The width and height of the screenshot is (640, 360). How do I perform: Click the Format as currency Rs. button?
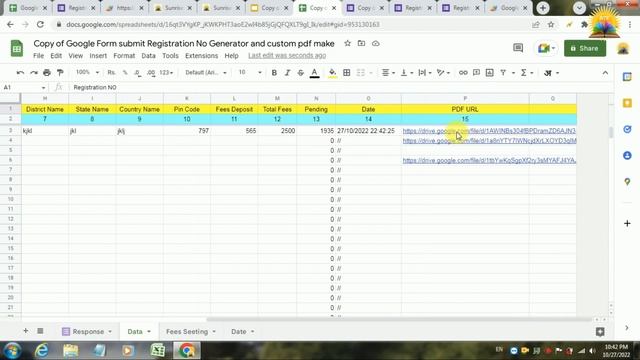coord(111,72)
